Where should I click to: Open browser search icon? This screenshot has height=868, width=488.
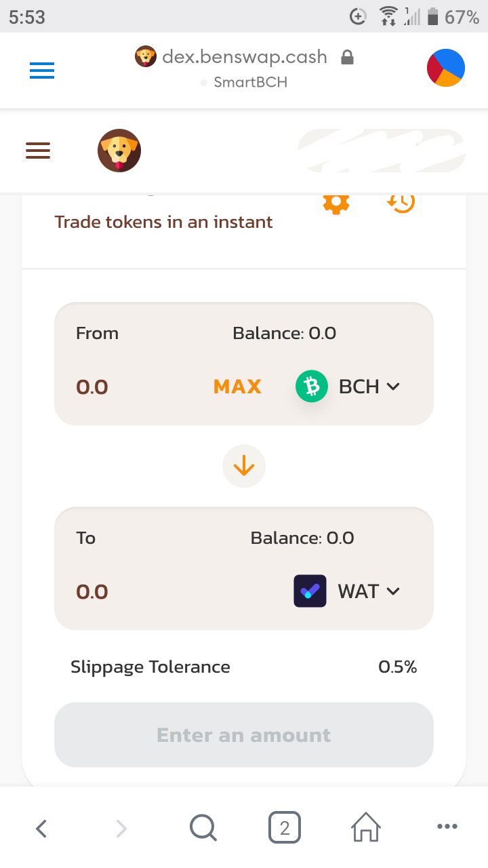(x=203, y=827)
